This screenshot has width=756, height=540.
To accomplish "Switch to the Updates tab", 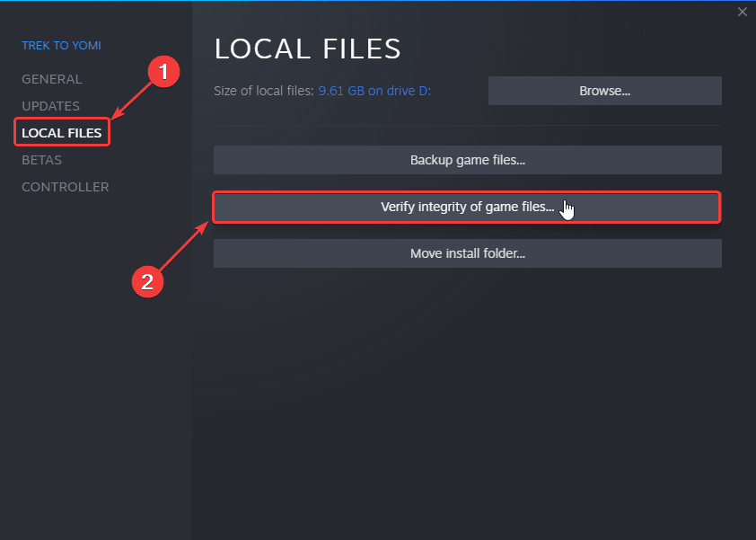I will point(50,106).
